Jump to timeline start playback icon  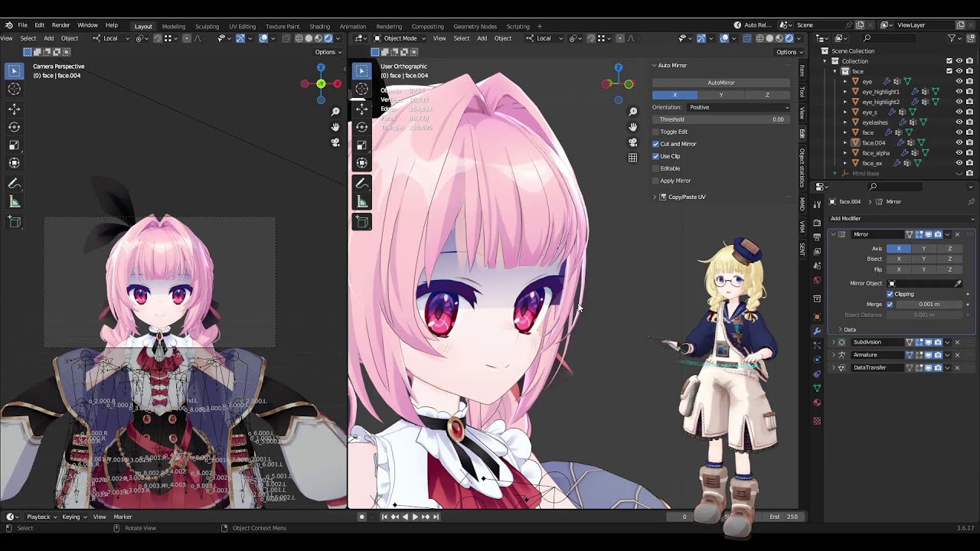[384, 517]
